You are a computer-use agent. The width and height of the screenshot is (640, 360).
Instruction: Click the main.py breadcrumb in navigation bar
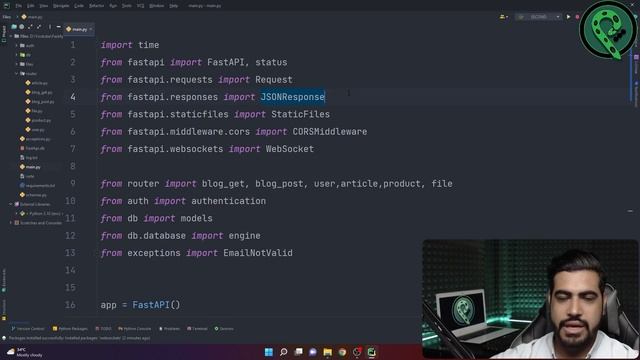(x=32, y=17)
